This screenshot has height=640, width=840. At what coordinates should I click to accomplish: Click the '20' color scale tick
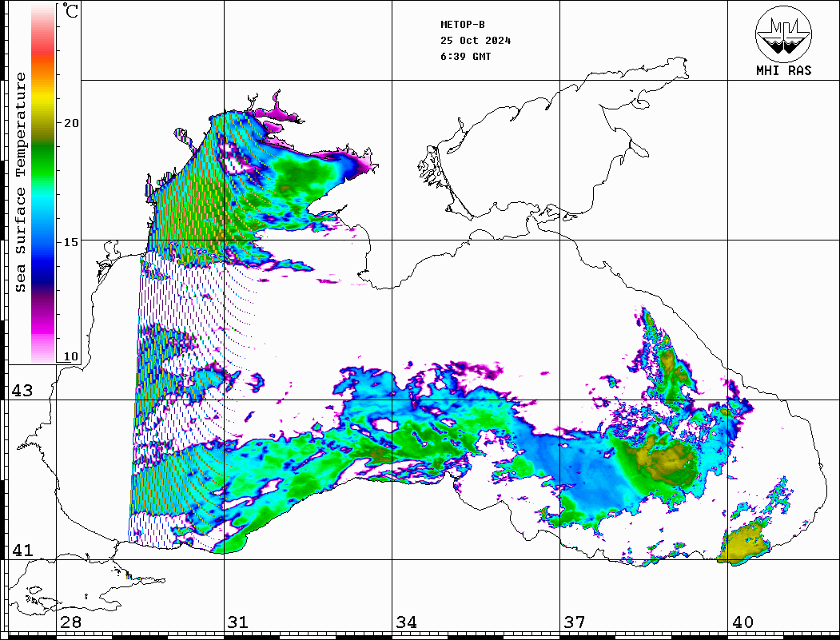click(x=71, y=123)
